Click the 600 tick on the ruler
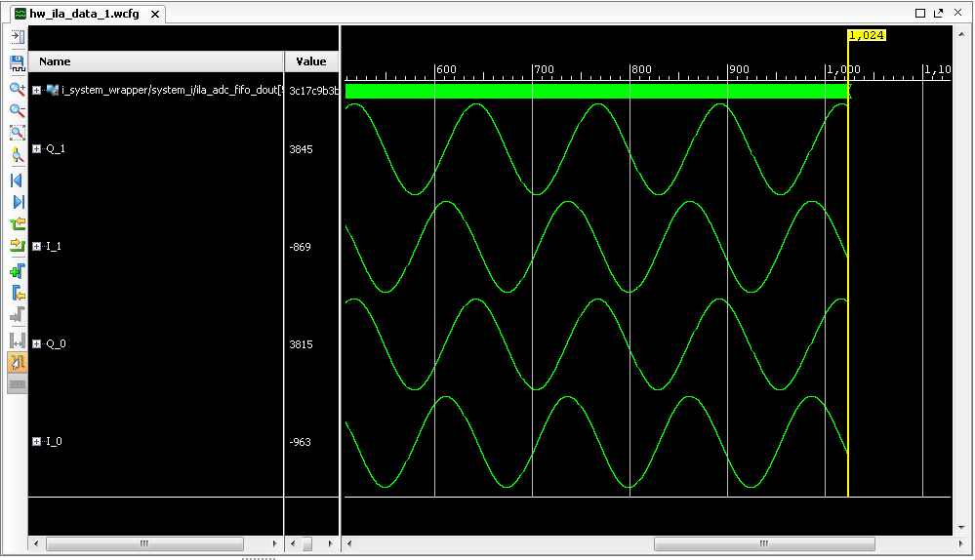The image size is (975, 560). coord(446,69)
